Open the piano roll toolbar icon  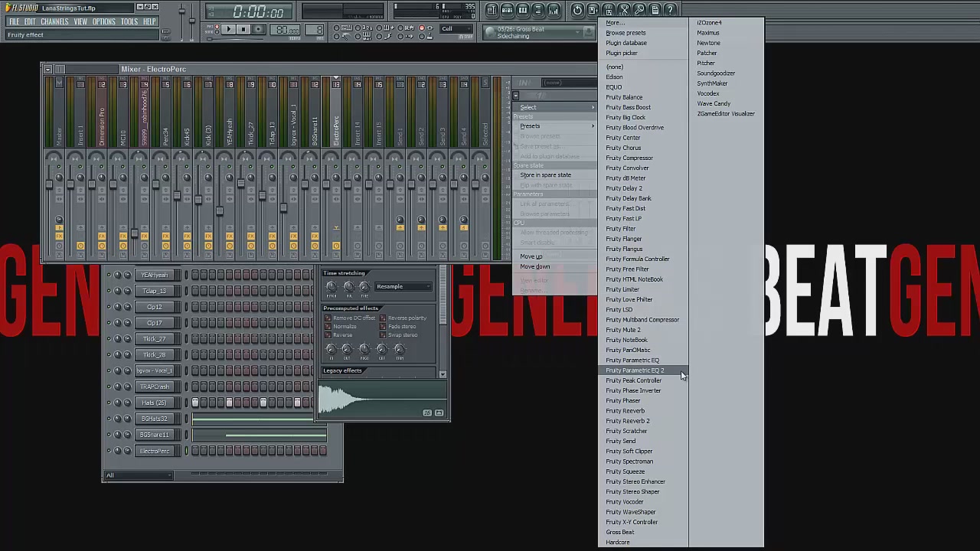tap(522, 10)
